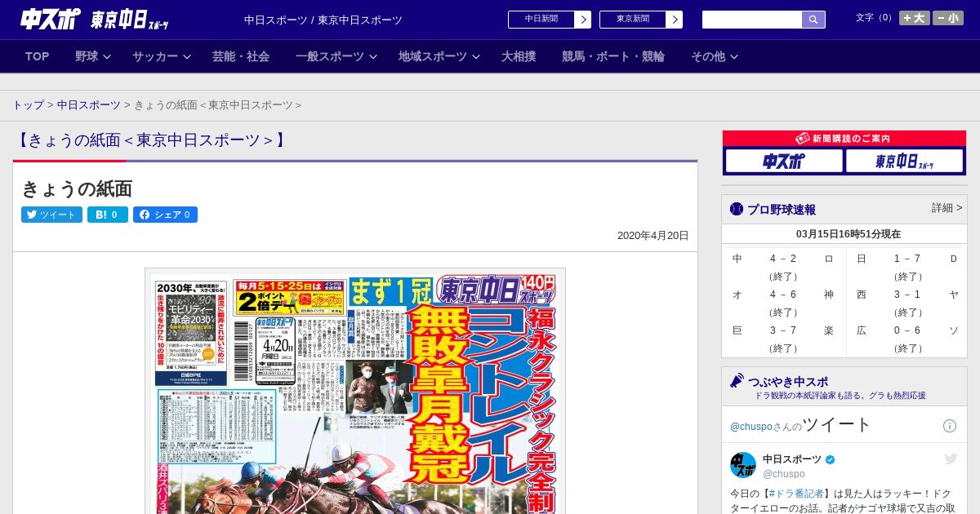Click the 広 0－6 ソ score

pos(907,330)
